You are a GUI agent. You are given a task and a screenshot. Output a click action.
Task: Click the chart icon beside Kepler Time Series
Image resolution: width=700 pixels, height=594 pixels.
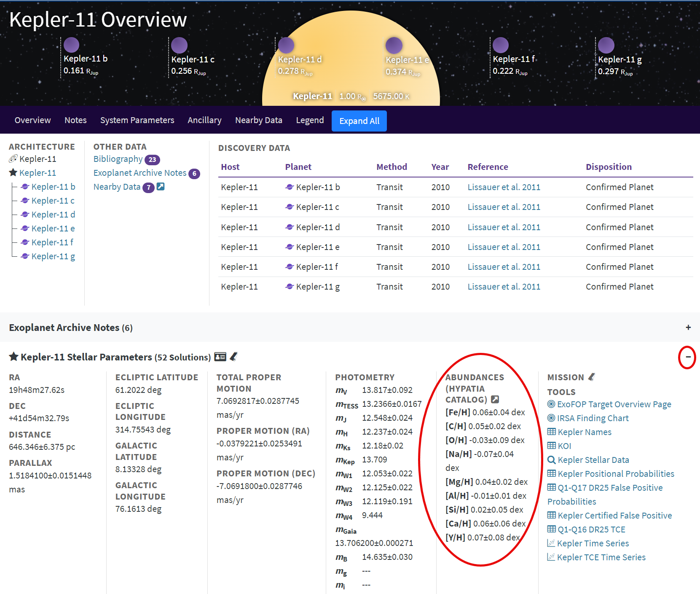[551, 543]
